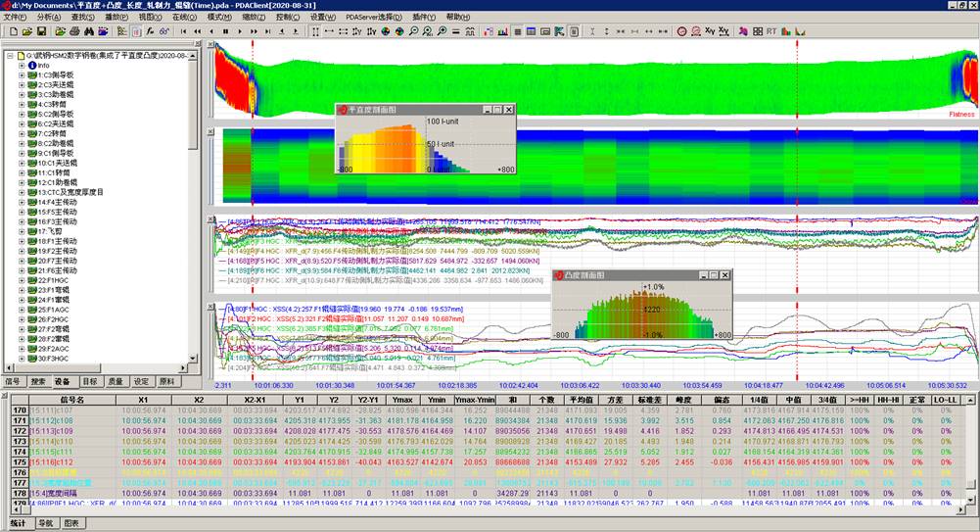This screenshot has width=980, height=532.
Task: Switch to the 质量 tab
Action: tap(117, 381)
